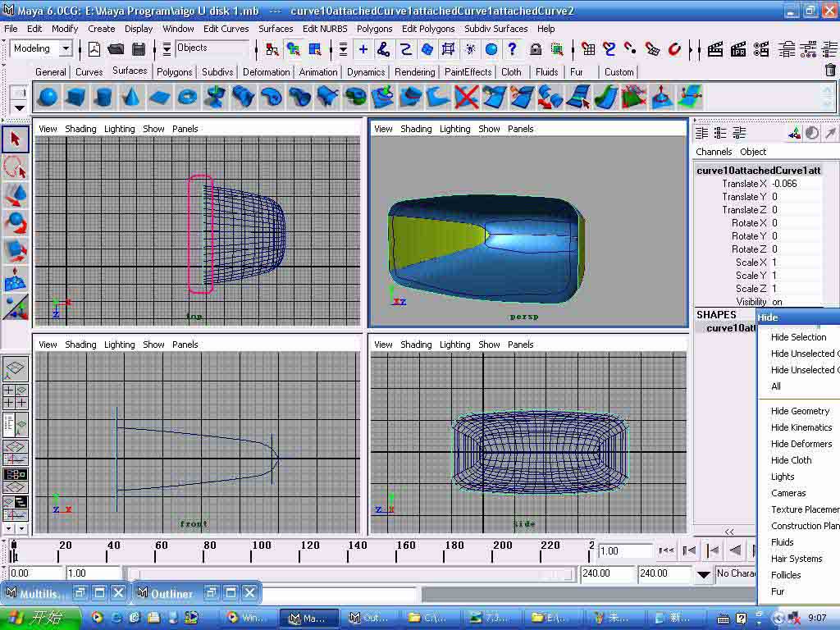
Task: Open the Channels menu in the Channel Box
Action: point(714,152)
